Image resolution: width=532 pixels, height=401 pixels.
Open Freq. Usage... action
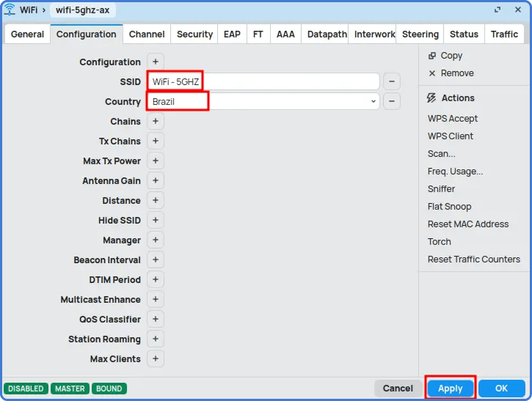coord(456,172)
